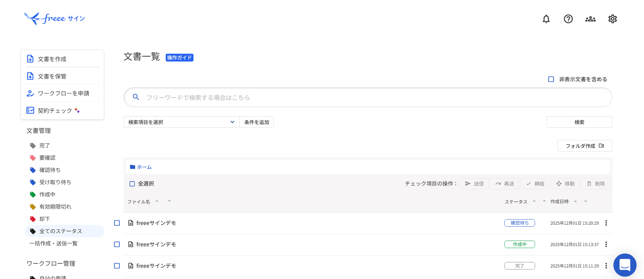Check the box for the 作成中 document row
This screenshot has width=644, height=279.
[117, 244]
